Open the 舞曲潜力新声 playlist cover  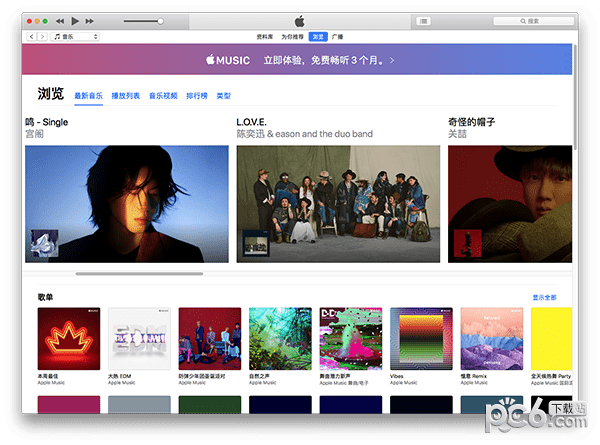pyautogui.click(x=351, y=339)
